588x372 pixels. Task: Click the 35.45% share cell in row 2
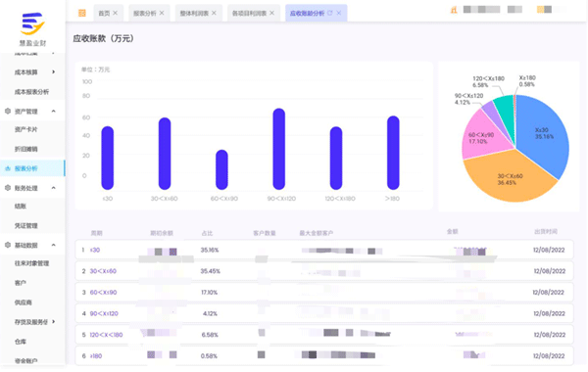tap(210, 271)
